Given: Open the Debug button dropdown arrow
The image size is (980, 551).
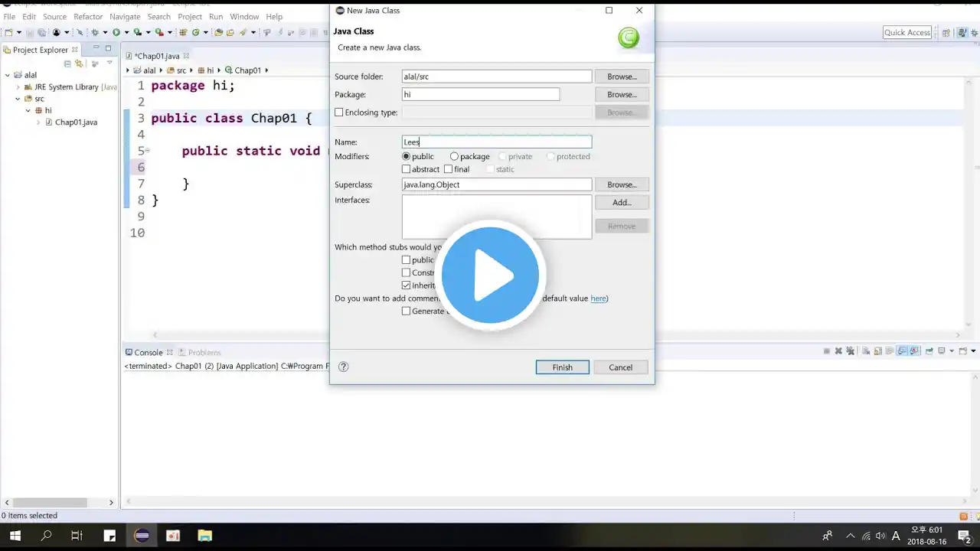Looking at the screenshot, I should click(105, 33).
